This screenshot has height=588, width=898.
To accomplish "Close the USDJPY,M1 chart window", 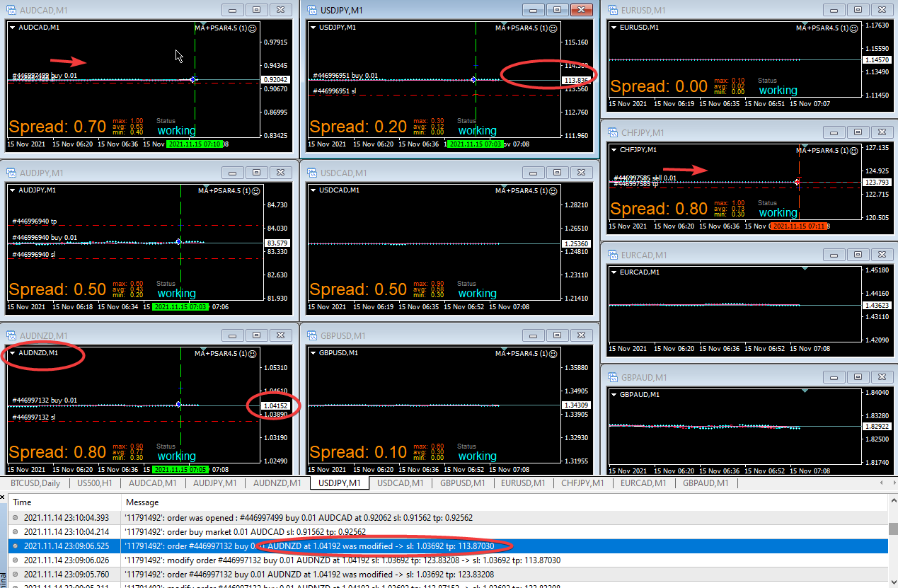I will point(581,9).
